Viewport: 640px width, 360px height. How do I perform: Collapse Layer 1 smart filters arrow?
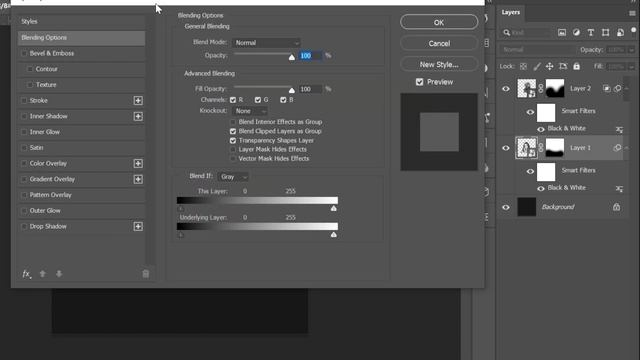point(627,148)
